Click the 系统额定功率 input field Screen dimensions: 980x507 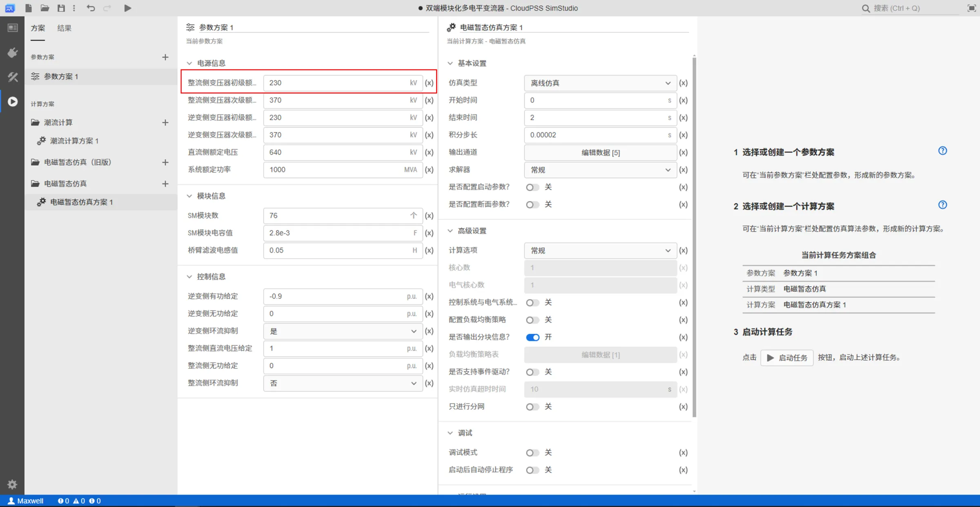pos(343,170)
